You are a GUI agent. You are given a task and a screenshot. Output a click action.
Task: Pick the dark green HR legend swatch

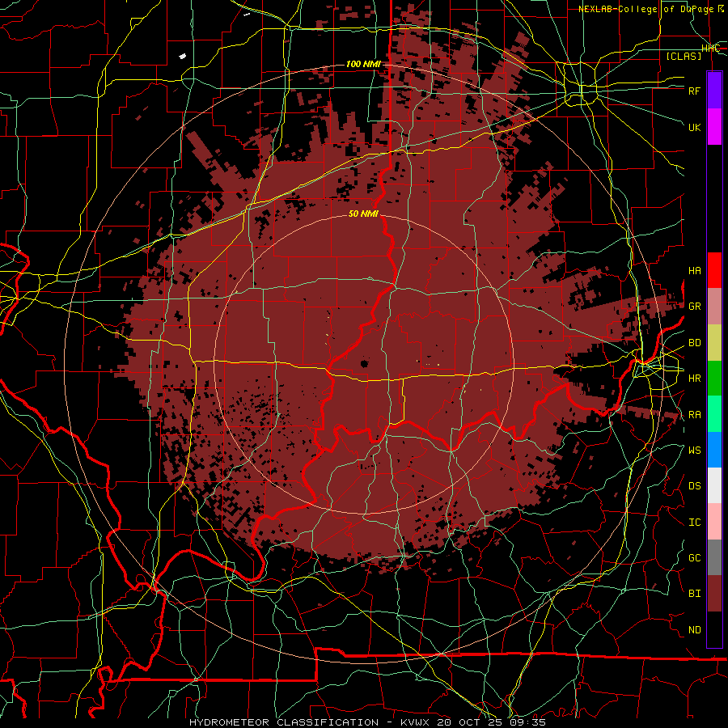(714, 378)
